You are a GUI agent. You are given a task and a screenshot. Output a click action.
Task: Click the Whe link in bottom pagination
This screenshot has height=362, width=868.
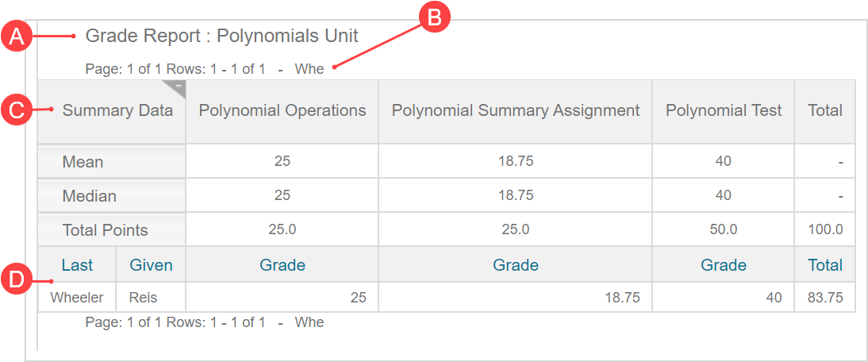click(309, 322)
